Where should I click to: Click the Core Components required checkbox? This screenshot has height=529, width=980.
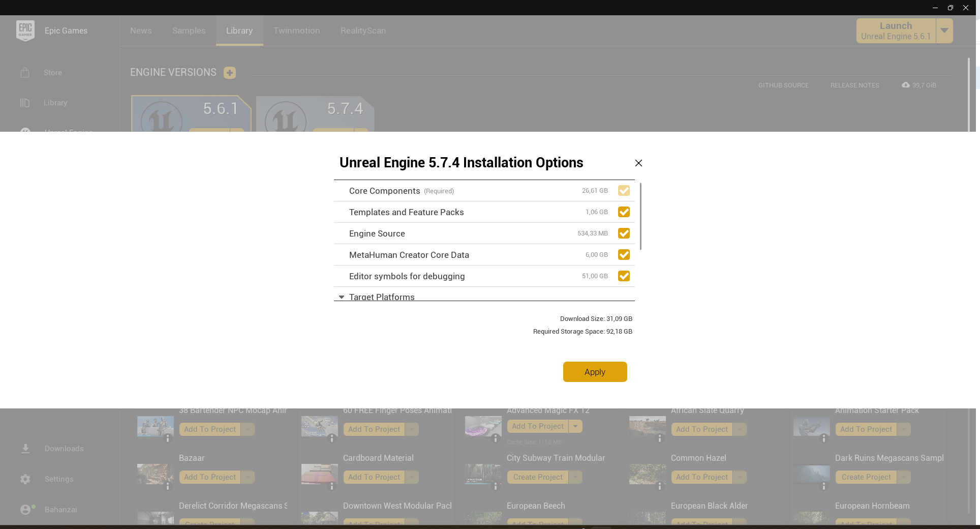point(624,191)
